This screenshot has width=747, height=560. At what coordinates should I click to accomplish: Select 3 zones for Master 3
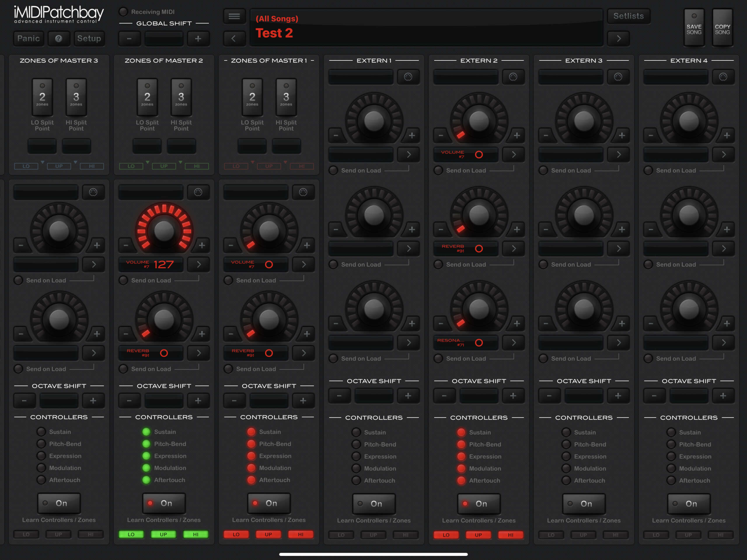(x=76, y=97)
